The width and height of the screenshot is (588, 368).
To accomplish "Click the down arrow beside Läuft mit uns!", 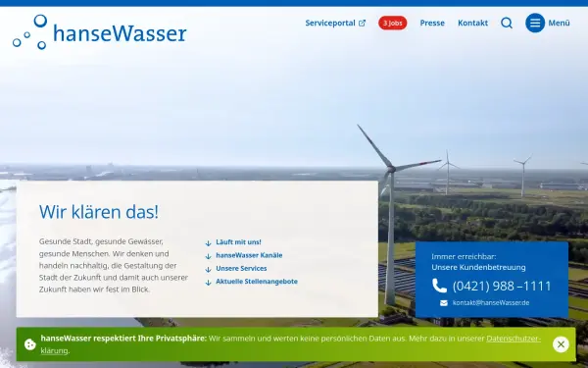I will tap(209, 243).
